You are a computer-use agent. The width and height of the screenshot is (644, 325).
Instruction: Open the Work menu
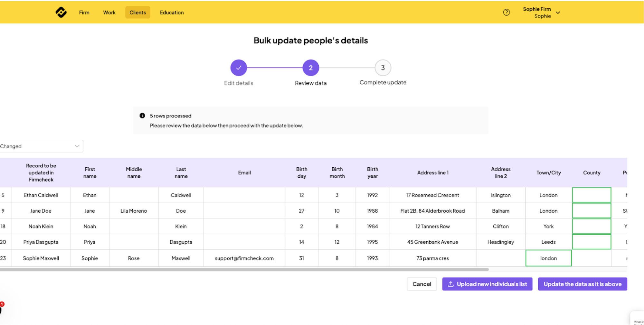click(x=109, y=13)
